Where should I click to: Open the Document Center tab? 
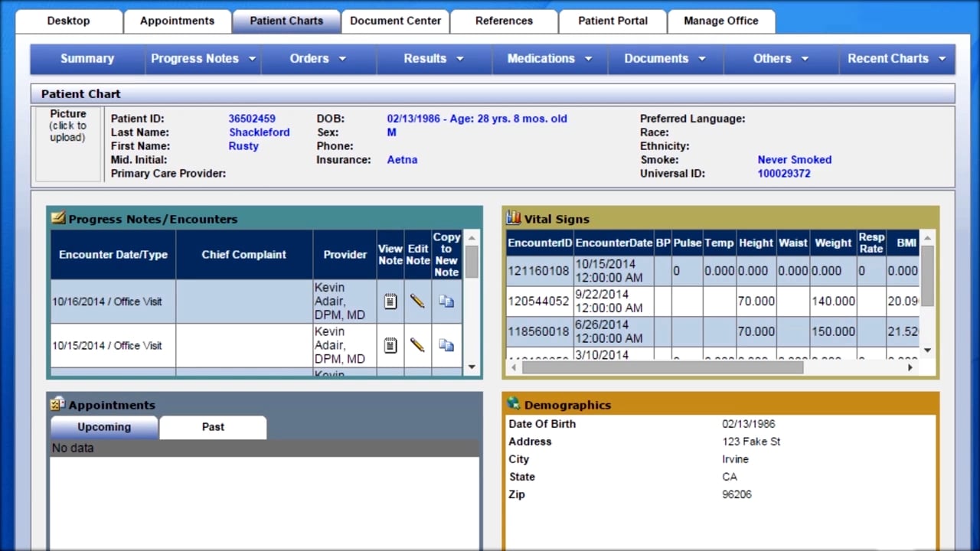396,21
